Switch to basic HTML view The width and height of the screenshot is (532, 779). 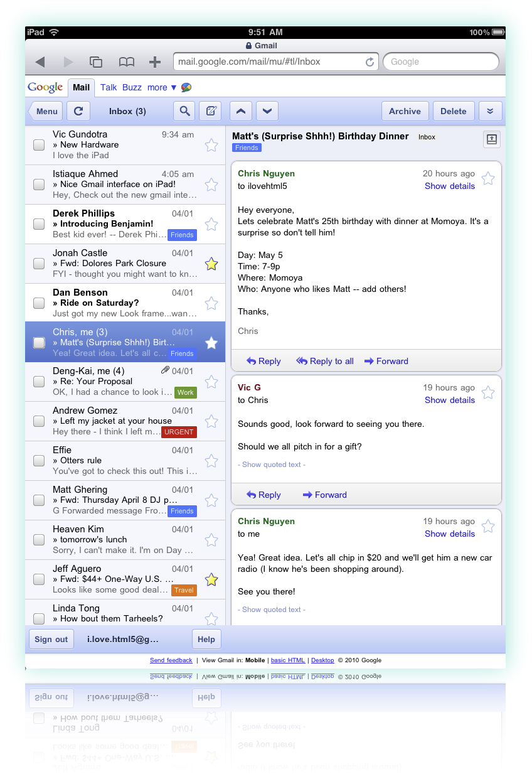coord(288,660)
